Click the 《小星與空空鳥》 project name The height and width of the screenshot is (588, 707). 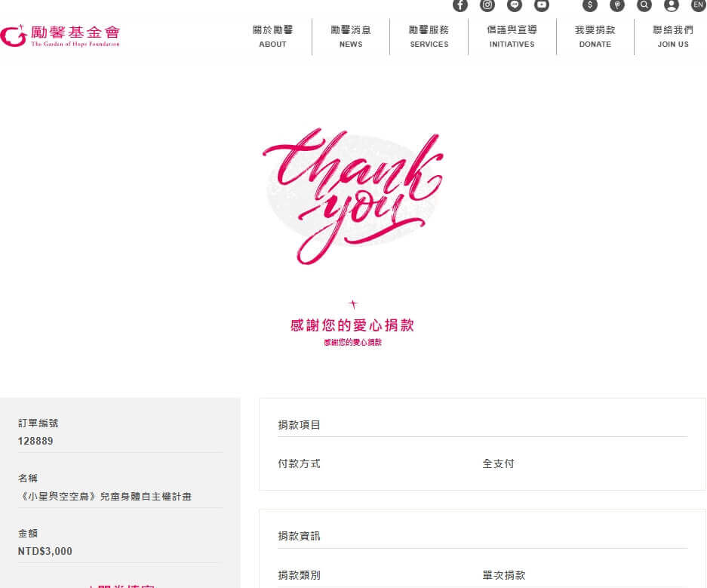105,497
